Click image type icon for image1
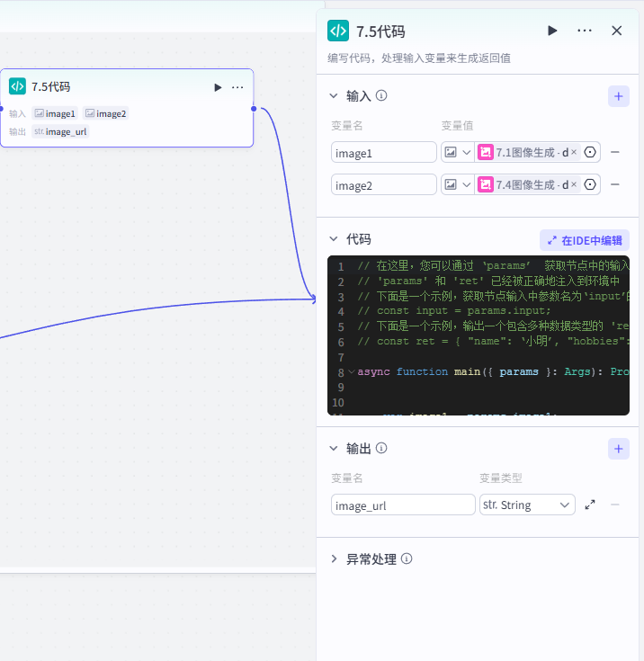The width and height of the screenshot is (644, 661). [451, 152]
